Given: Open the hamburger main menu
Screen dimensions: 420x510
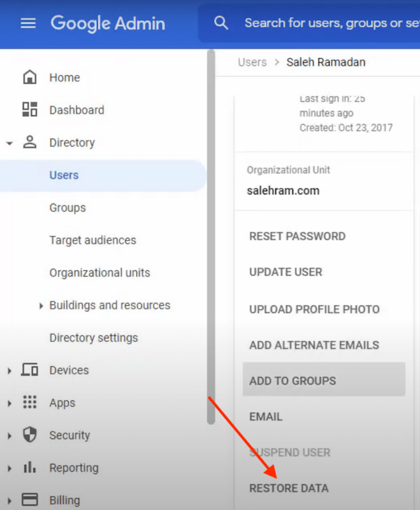Looking at the screenshot, I should pos(28,24).
